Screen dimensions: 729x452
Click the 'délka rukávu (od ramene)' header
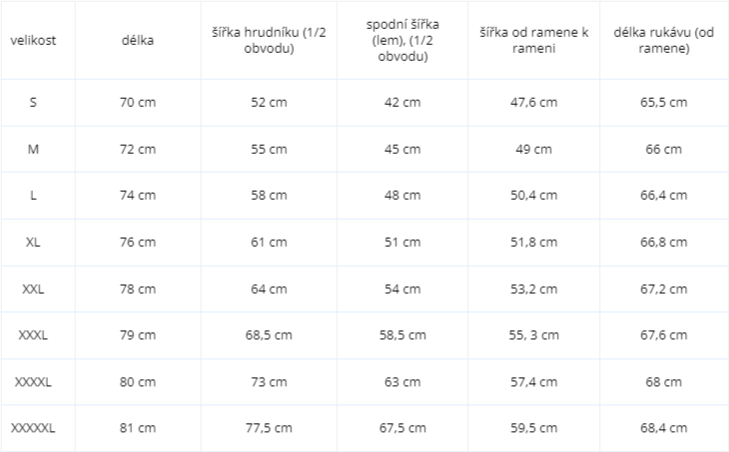tap(663, 40)
